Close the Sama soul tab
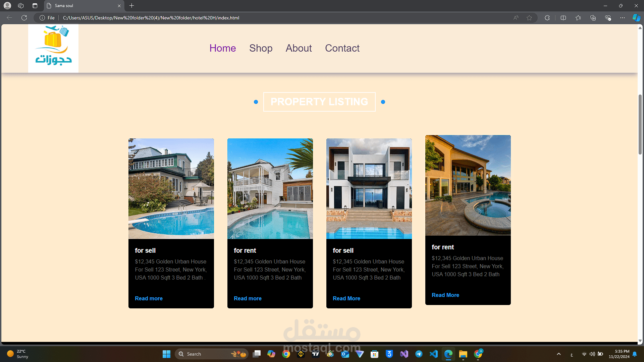Image resolution: width=644 pixels, height=362 pixels. point(119,6)
